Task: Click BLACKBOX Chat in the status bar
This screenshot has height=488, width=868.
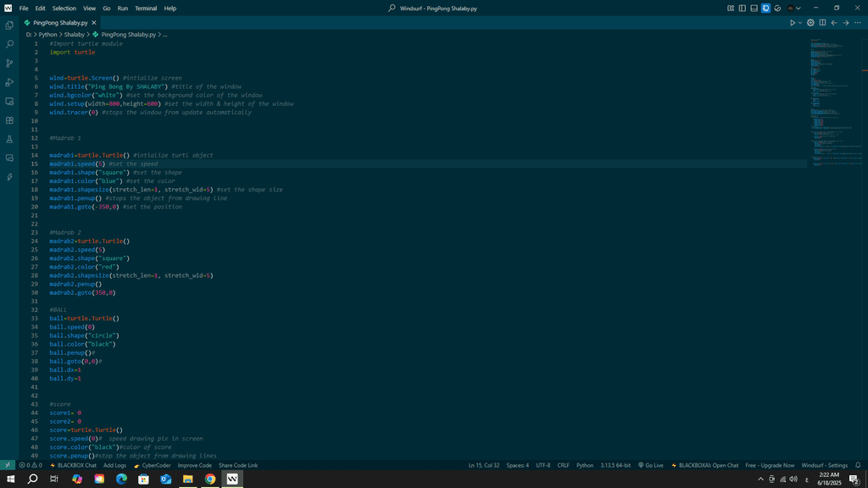Action: [x=73, y=465]
